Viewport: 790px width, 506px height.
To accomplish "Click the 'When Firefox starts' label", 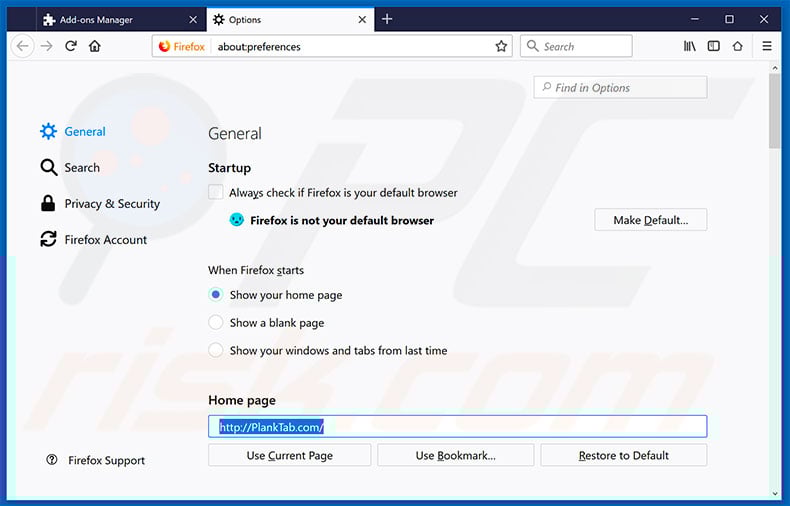I will point(256,270).
